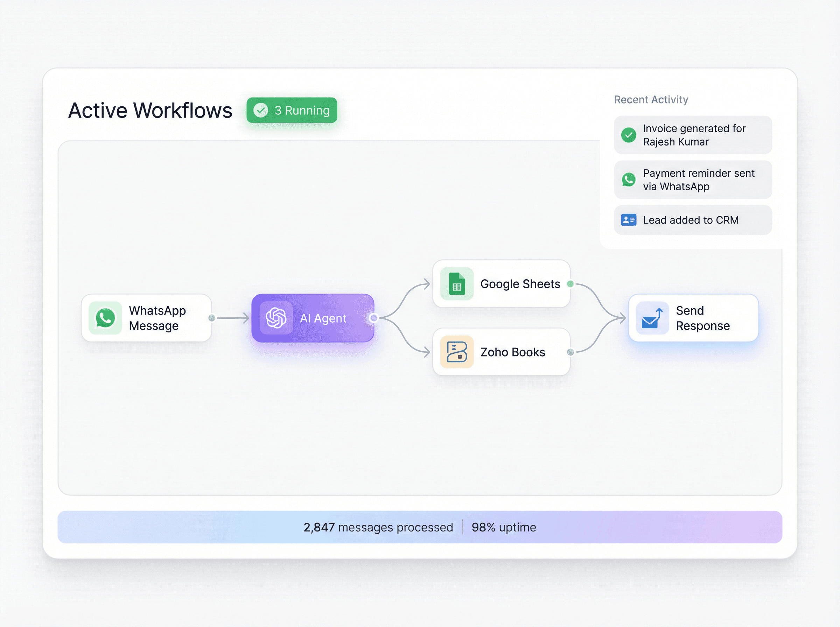Viewport: 840px width, 627px height.
Task: Click the 3 Running status button
Action: [292, 111]
